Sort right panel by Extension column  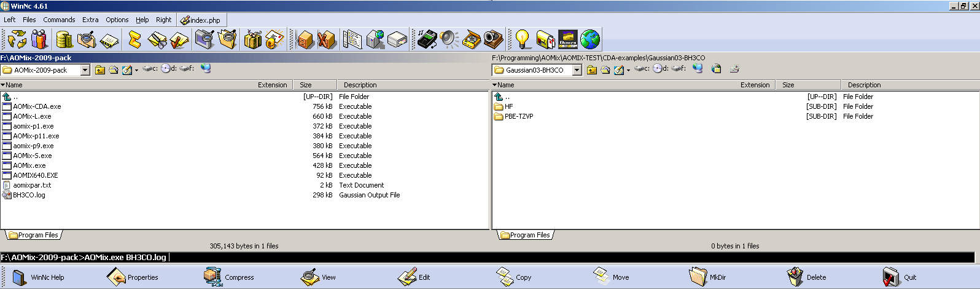tap(755, 85)
